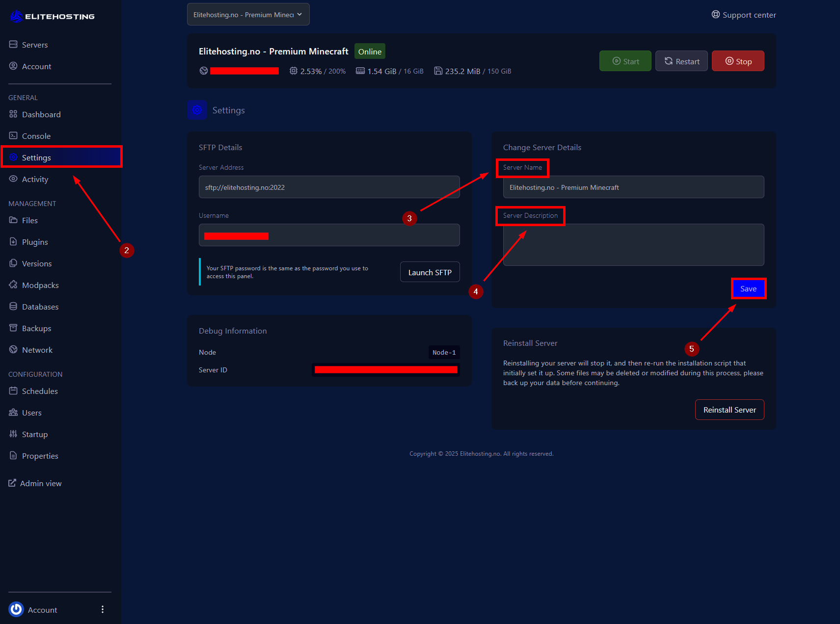Click the '2.53% / 200%' CPU reading
Image resolution: width=840 pixels, height=624 pixels.
pos(323,71)
